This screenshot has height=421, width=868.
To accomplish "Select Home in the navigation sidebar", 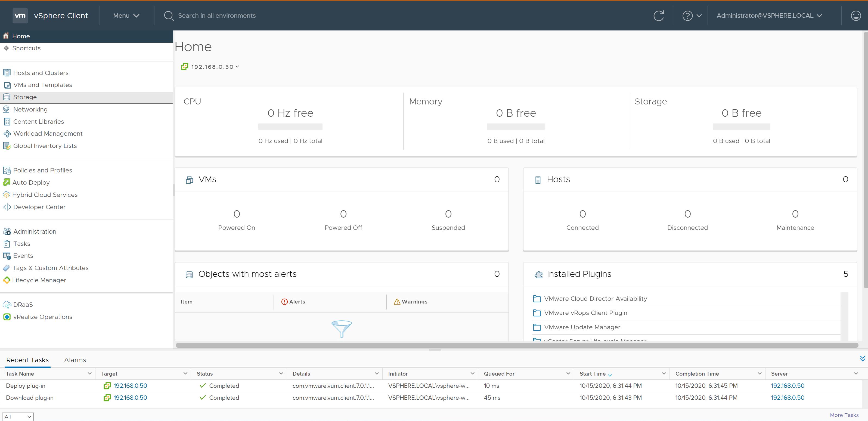I will coord(86,36).
